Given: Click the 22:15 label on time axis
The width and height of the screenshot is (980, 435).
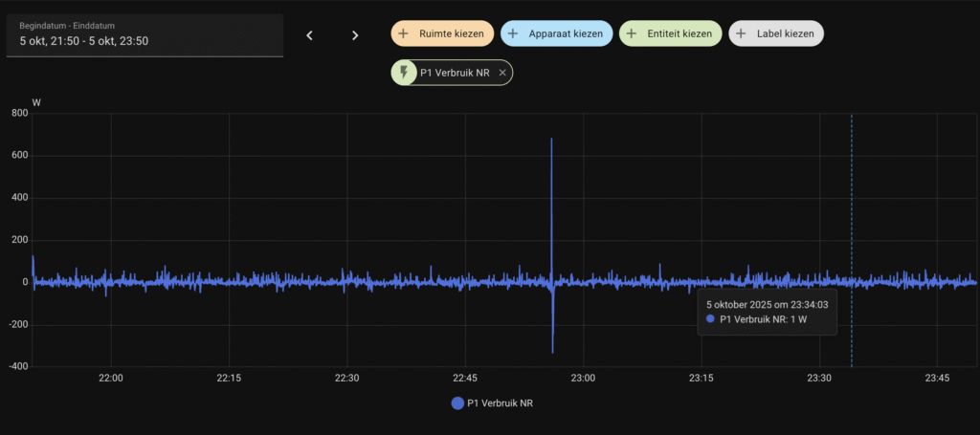Looking at the screenshot, I should click(x=229, y=379).
